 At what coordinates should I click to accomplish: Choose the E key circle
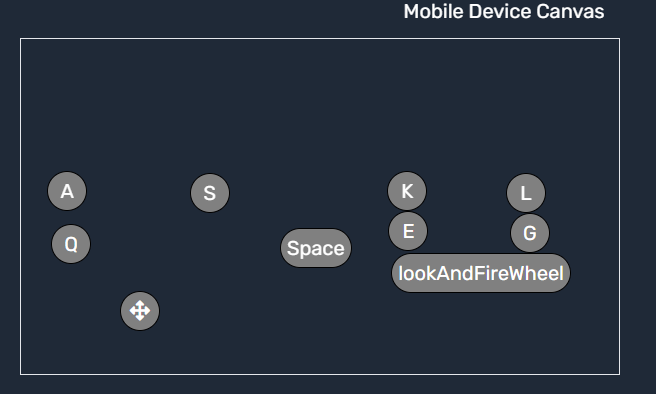(408, 231)
